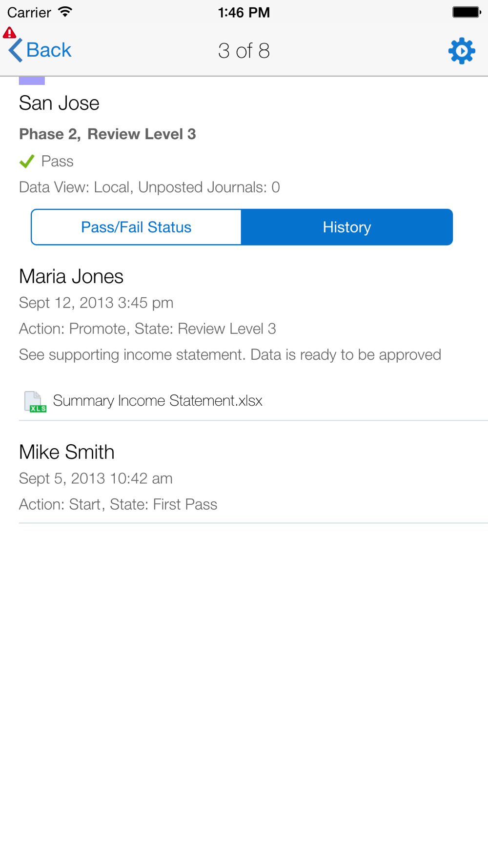Tap the green Pass checkmark icon
This screenshot has height=868, width=488.
(x=27, y=161)
